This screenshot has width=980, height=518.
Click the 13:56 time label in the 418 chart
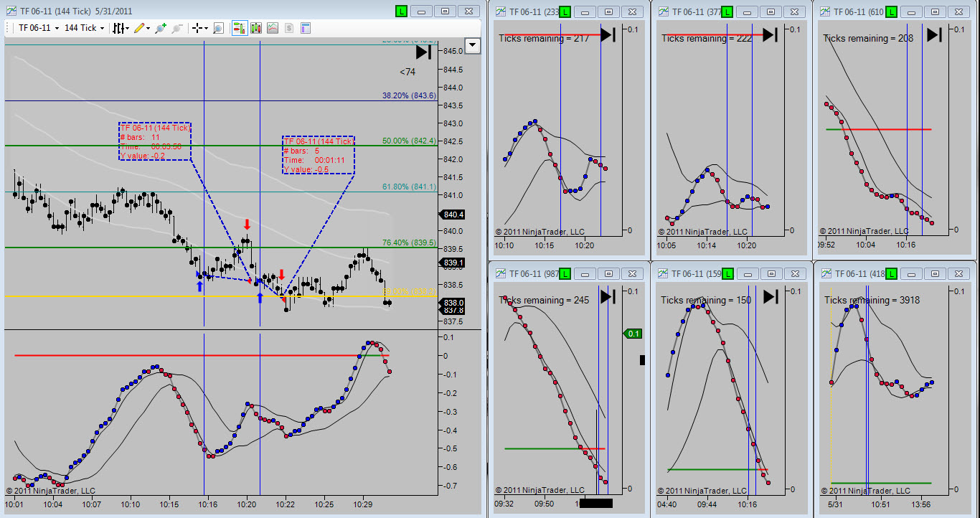923,505
